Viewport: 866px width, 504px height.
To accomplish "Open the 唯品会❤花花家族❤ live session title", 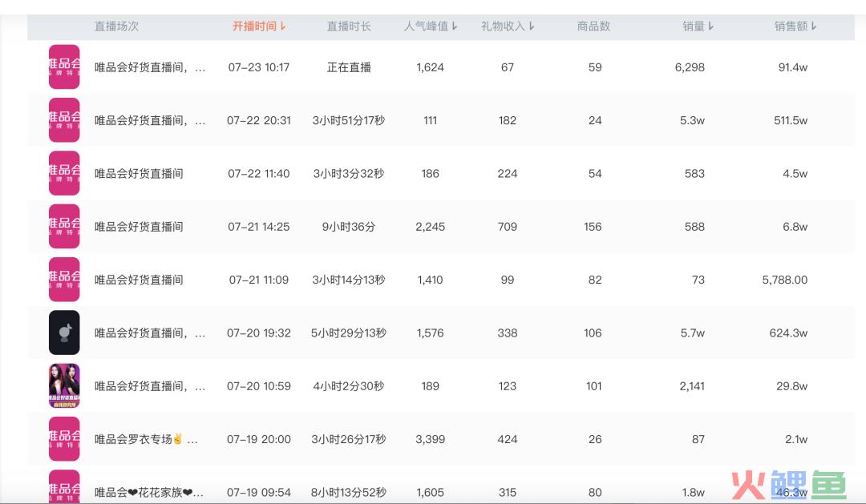I will coord(149,493).
